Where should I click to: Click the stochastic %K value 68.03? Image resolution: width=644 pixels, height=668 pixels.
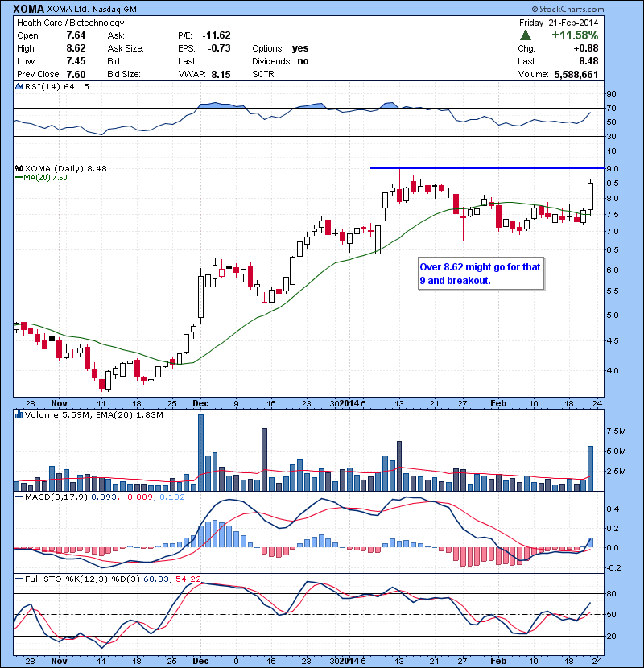(156, 579)
